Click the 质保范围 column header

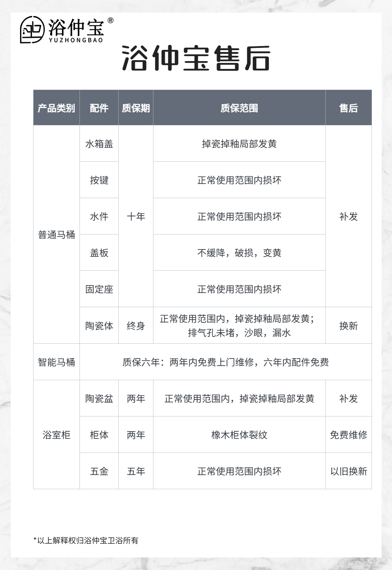tap(239, 108)
